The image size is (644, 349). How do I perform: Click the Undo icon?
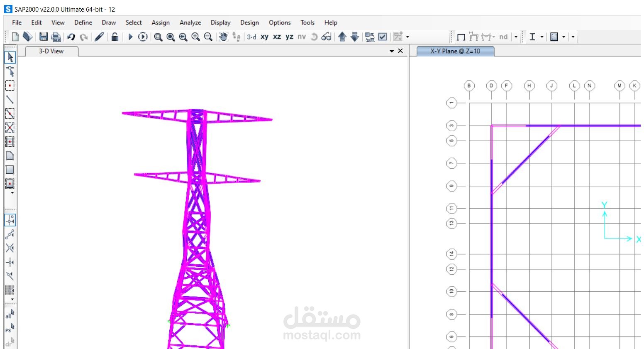[71, 37]
